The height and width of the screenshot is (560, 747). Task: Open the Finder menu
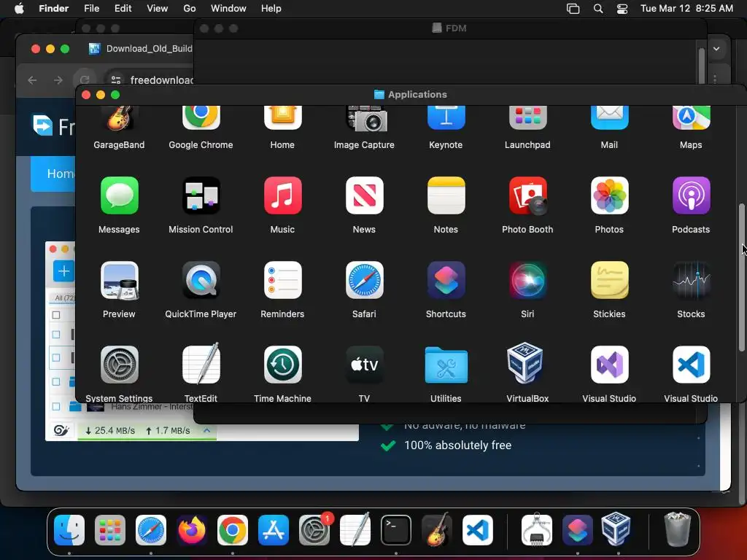[53, 9]
